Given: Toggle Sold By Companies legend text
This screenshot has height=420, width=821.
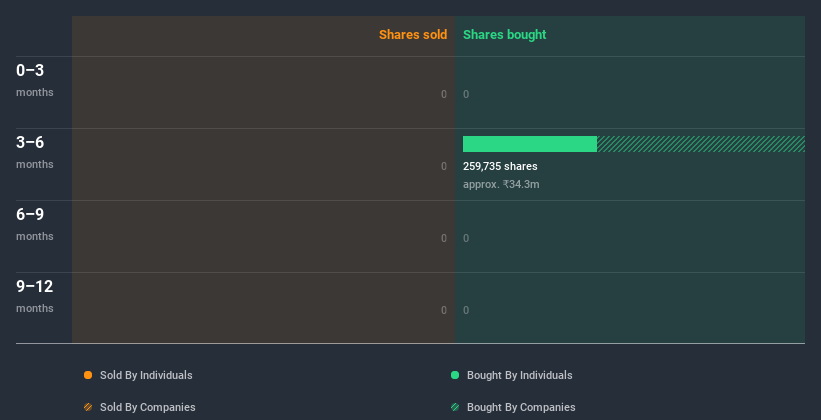Looking at the screenshot, I should tap(148, 407).
